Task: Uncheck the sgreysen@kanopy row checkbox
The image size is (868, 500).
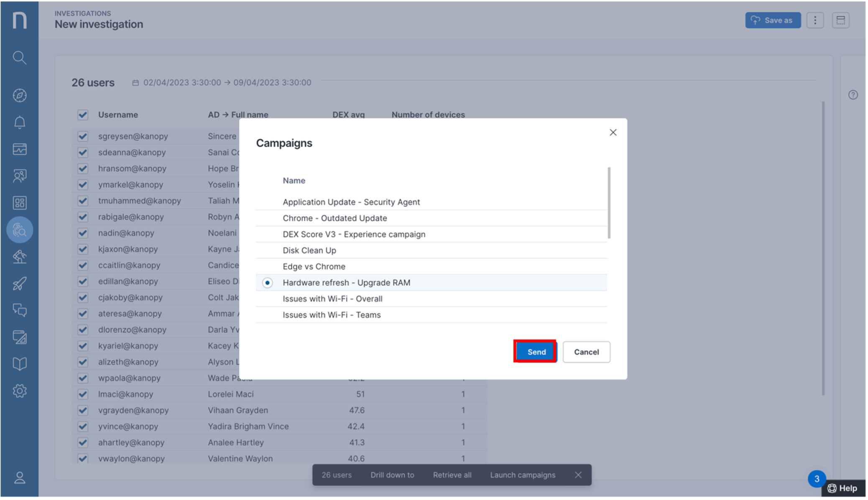Action: [83, 136]
